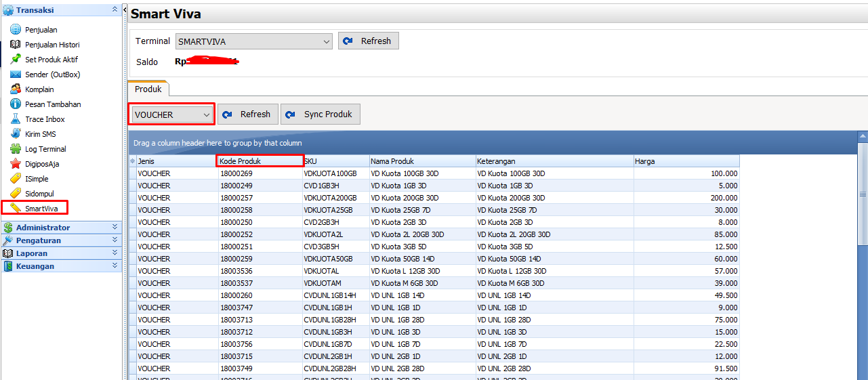The image size is (868, 380).
Task: Sort by the Harga column header
Action: pyautogui.click(x=686, y=161)
